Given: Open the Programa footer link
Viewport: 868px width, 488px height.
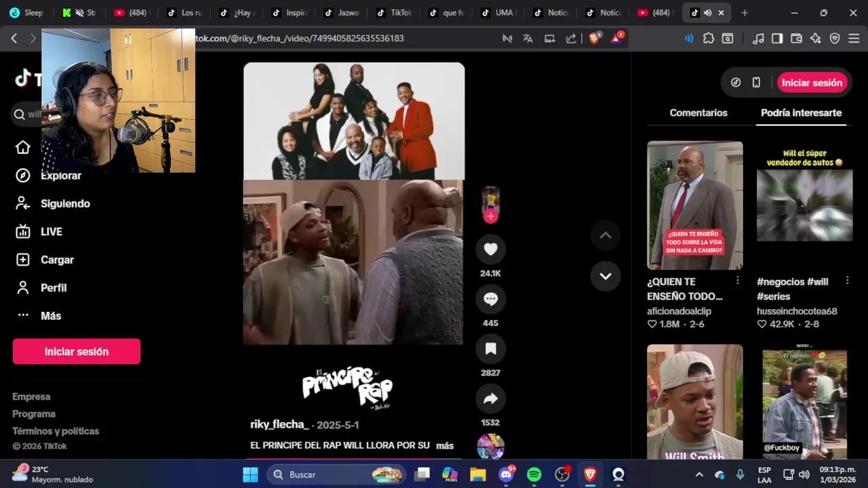Looking at the screenshot, I should [34, 413].
